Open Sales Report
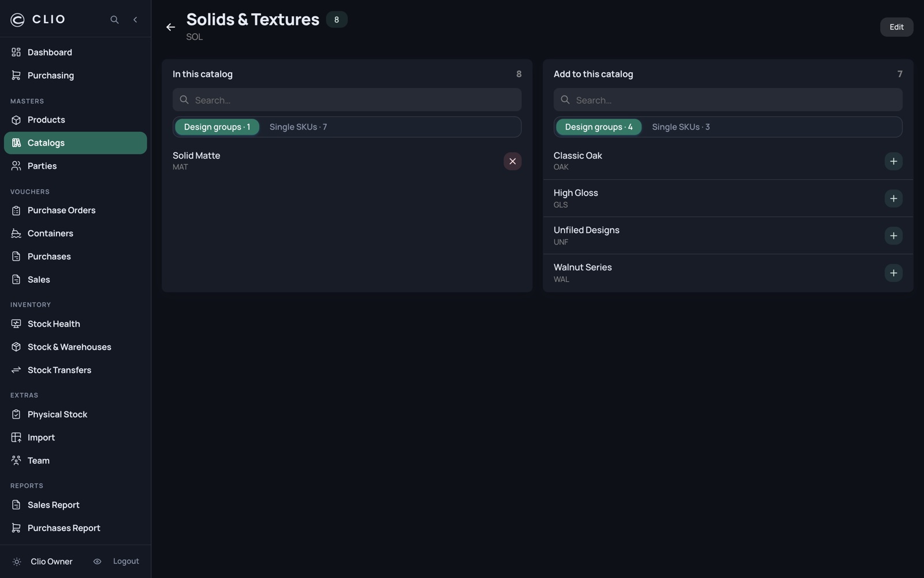Screen dimensions: 924x578 pos(76,505)
